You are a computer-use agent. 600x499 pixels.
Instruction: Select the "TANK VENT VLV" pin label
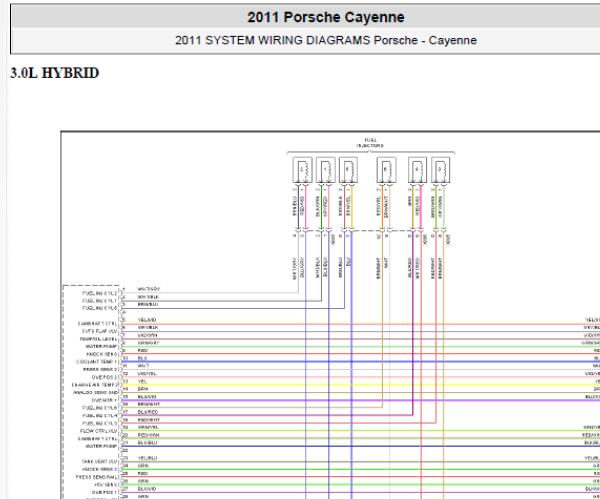pos(99,462)
